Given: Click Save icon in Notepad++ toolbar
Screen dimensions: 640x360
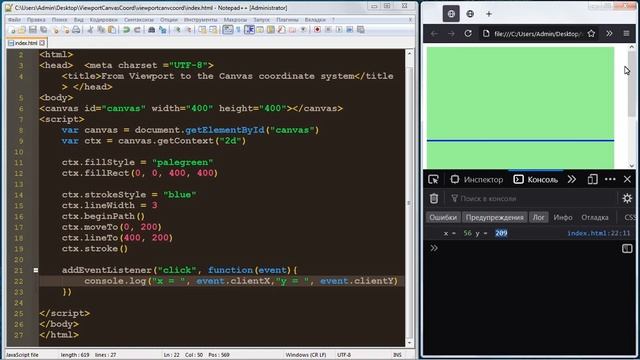Looking at the screenshot, I should pos(33,30).
